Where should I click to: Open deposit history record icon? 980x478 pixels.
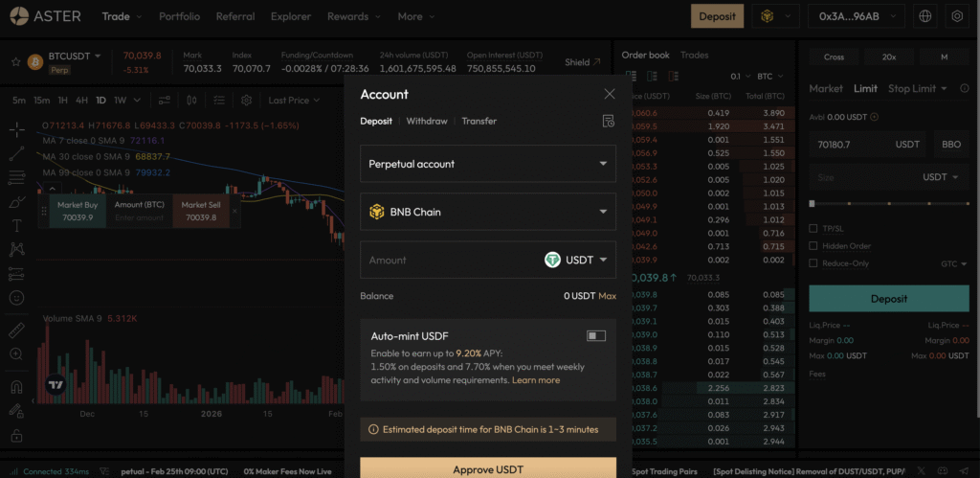(x=608, y=122)
